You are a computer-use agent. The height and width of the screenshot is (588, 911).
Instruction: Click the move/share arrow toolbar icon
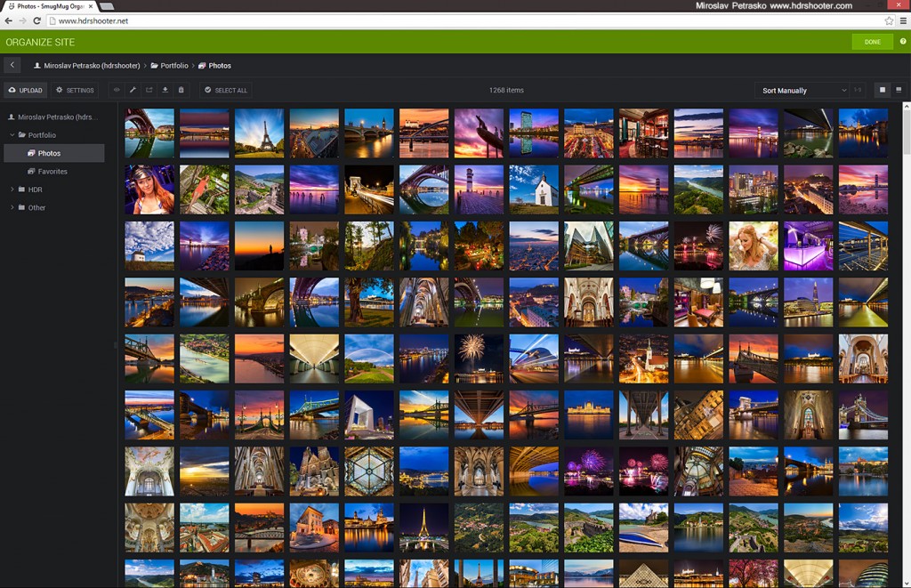coord(149,90)
